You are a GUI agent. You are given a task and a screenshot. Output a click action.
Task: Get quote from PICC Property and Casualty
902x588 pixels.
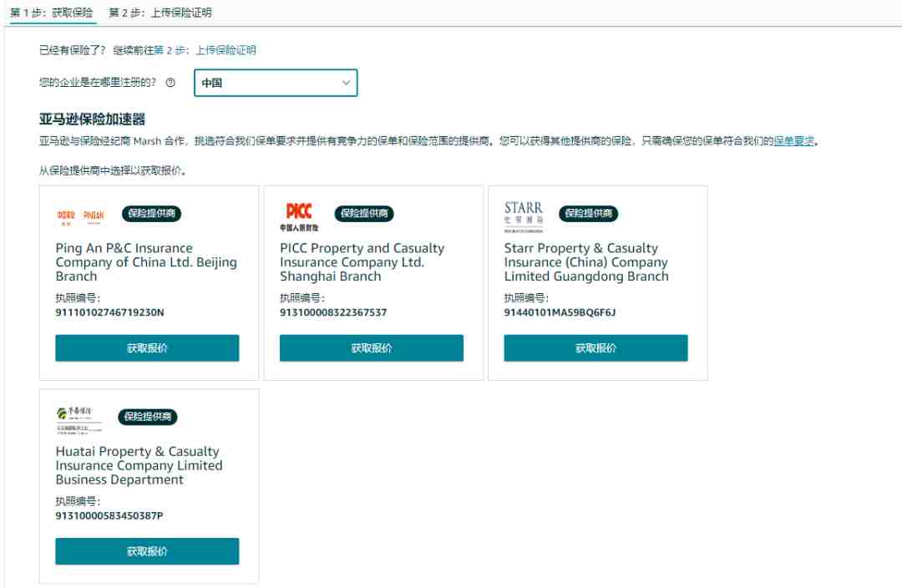[x=372, y=348]
